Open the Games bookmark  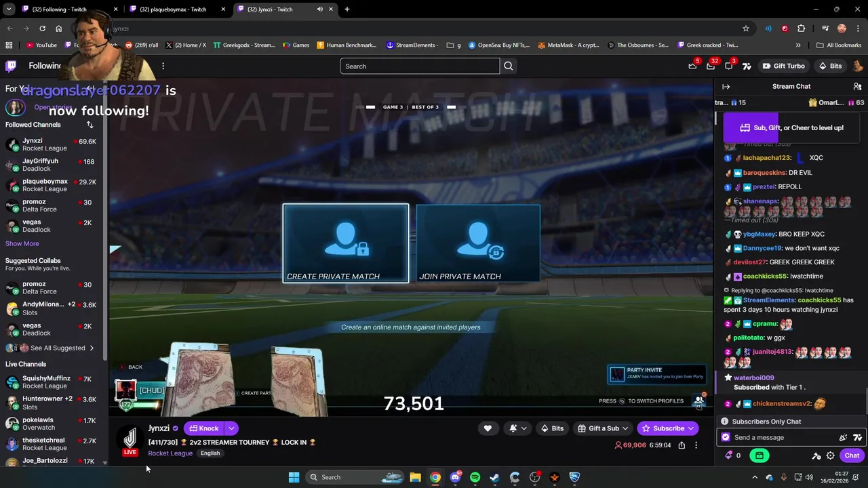tap(296, 45)
